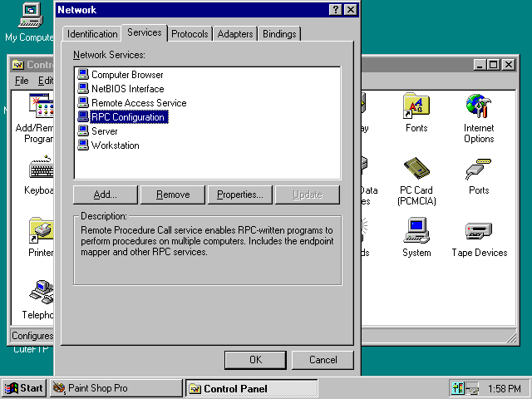Click the RPC Configuration service icon

tap(83, 116)
